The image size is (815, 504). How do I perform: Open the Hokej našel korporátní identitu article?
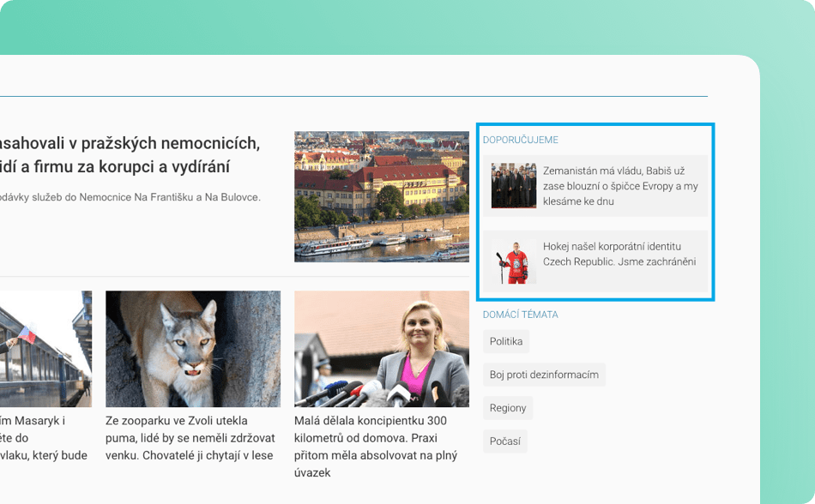point(619,254)
